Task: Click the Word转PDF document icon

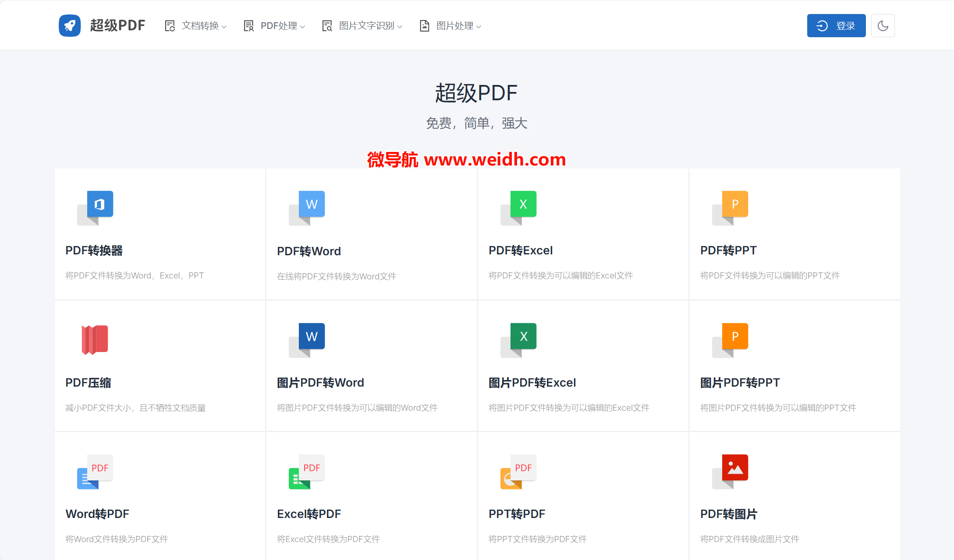Action: click(x=95, y=472)
